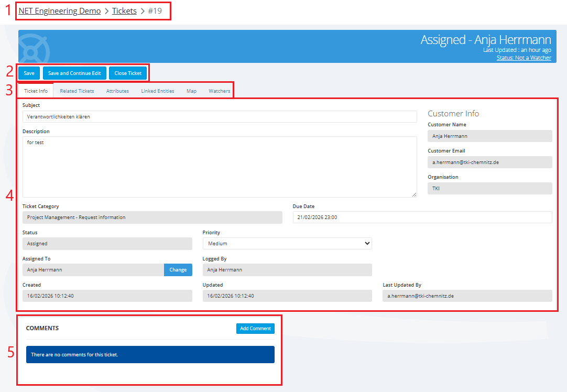Image resolution: width=567 pixels, height=392 pixels.
Task: Click inside the Description text area
Action: pos(219,167)
